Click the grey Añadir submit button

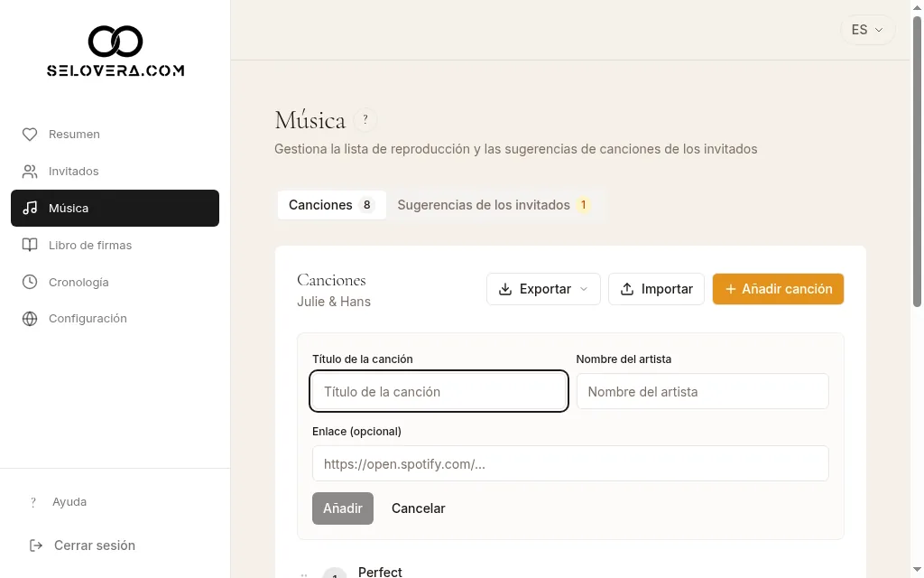point(343,508)
